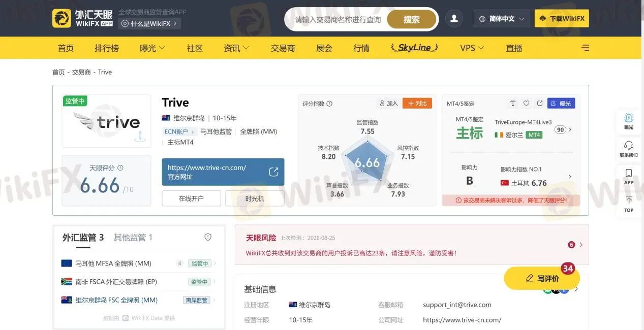Click the 写评价 button

pos(542,278)
